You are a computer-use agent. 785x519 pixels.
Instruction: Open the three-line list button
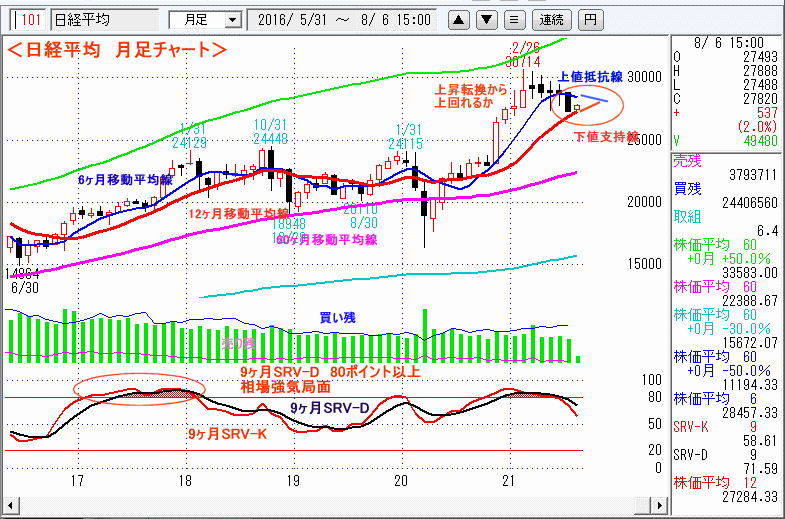(513, 19)
